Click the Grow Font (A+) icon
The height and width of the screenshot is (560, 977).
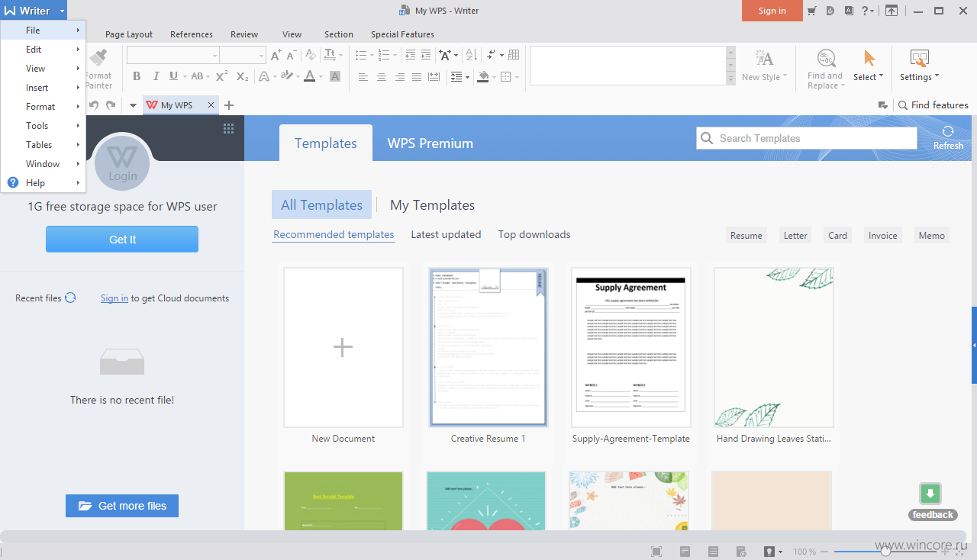276,55
